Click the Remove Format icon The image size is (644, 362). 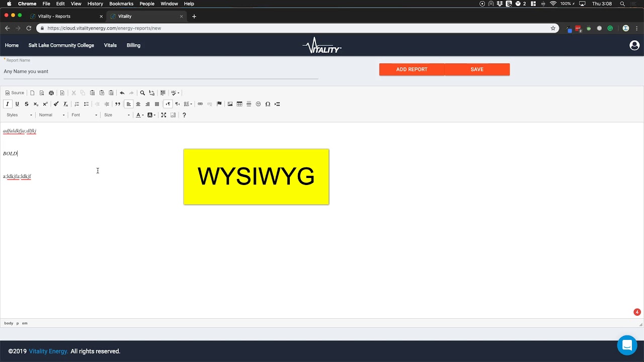[65, 104]
